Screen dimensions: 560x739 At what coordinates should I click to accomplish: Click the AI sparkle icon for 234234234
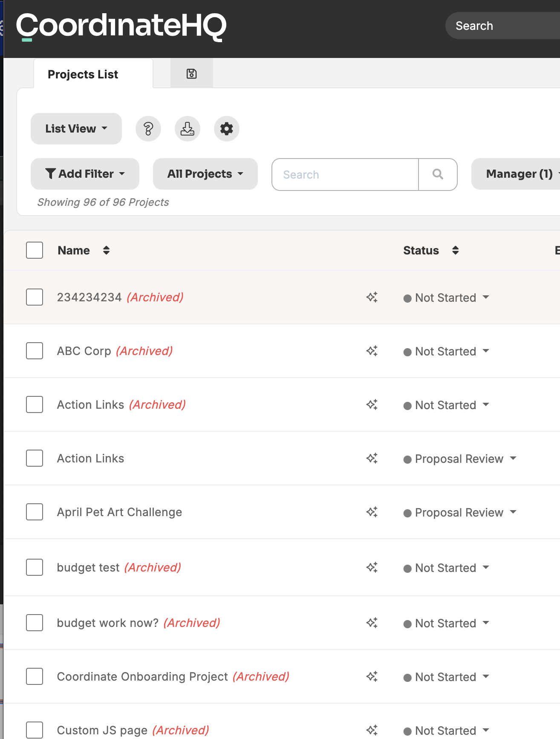[x=372, y=297]
